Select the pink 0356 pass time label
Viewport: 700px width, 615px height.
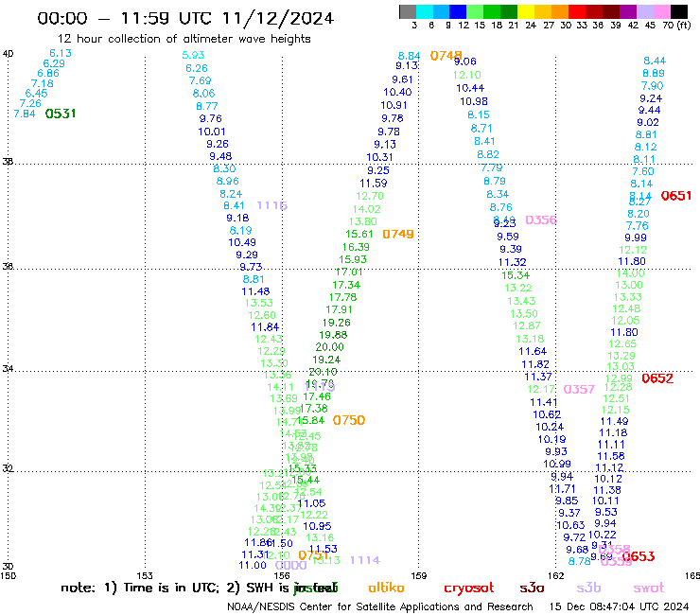click(541, 220)
